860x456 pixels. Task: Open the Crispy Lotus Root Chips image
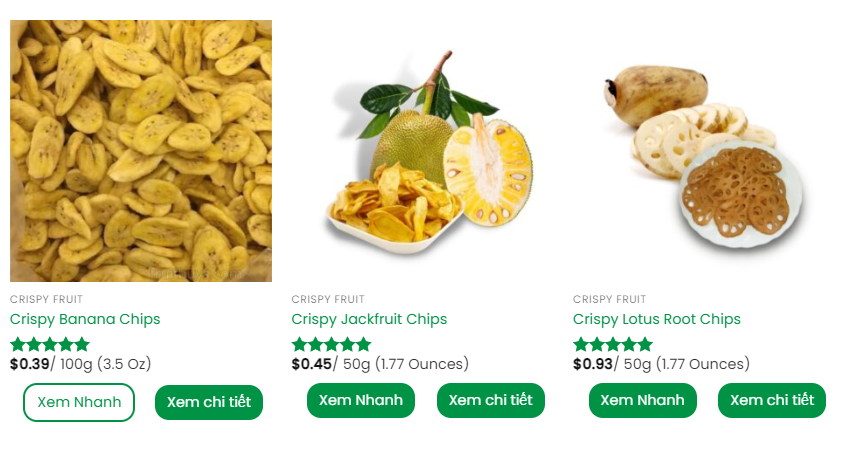[x=704, y=151]
